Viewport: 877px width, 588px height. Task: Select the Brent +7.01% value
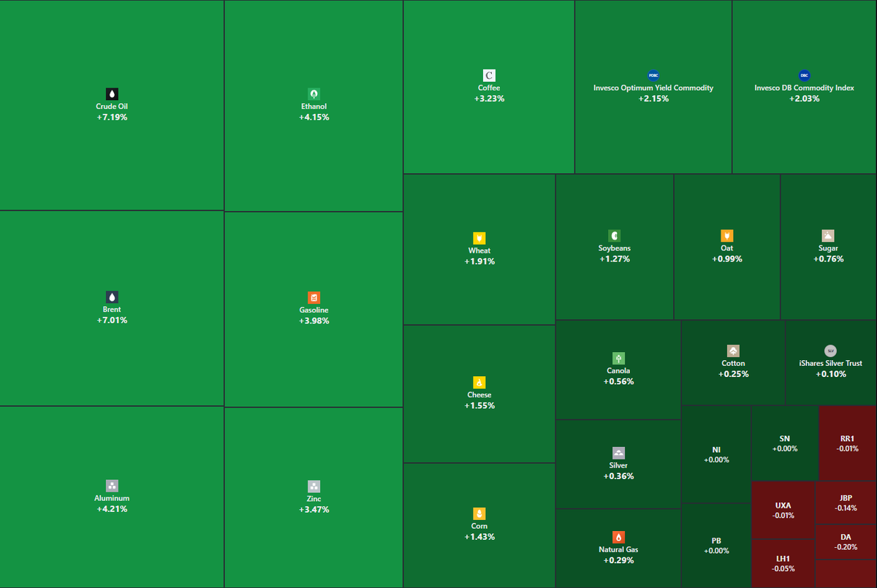tap(112, 320)
